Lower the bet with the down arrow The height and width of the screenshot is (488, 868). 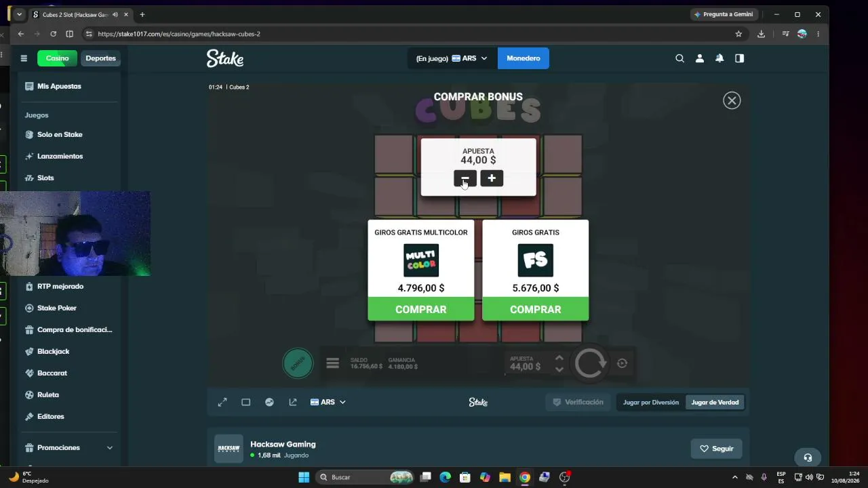click(x=559, y=369)
